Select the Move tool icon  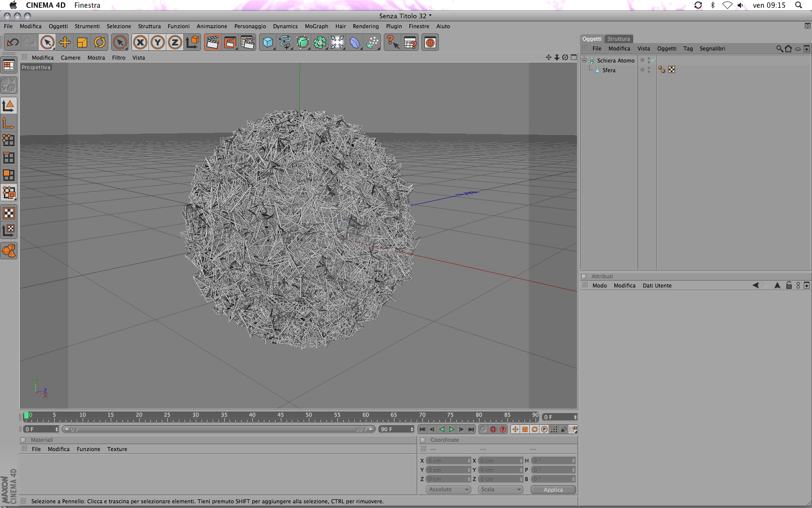click(65, 43)
